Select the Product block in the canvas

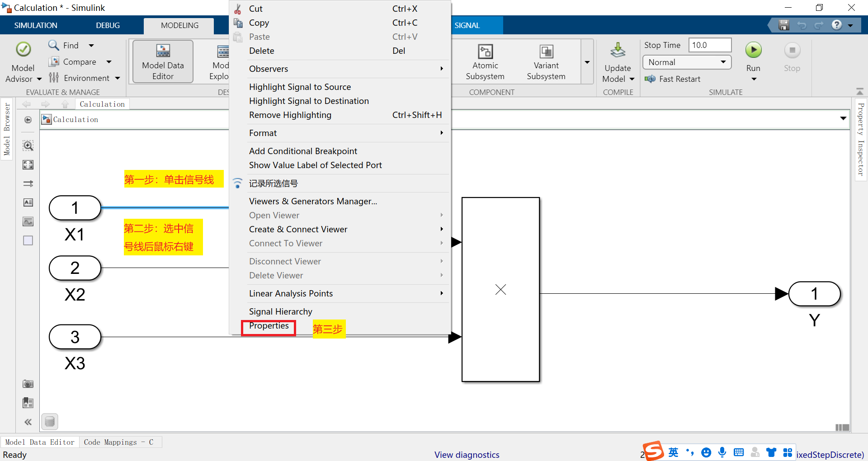500,289
